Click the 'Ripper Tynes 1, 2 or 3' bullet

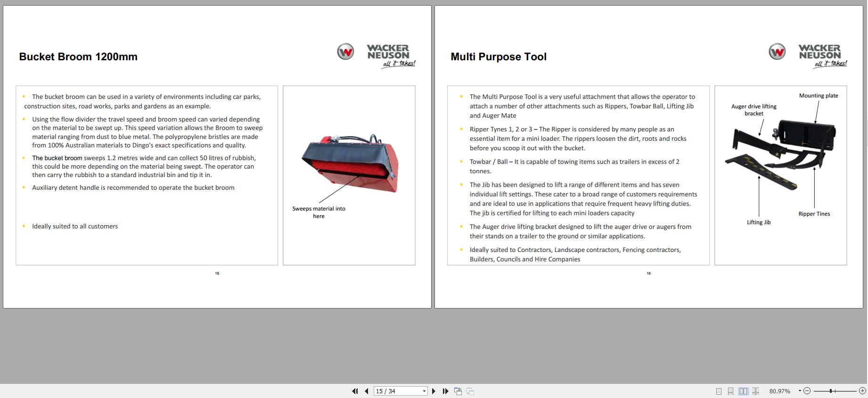tap(578, 138)
